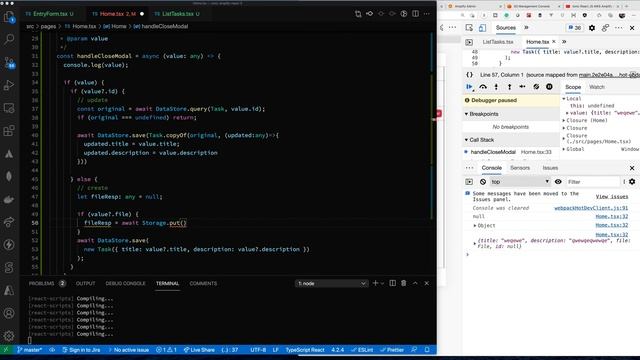The width and height of the screenshot is (640, 360).
Task: Open the Sensors drawer tab
Action: click(520, 168)
